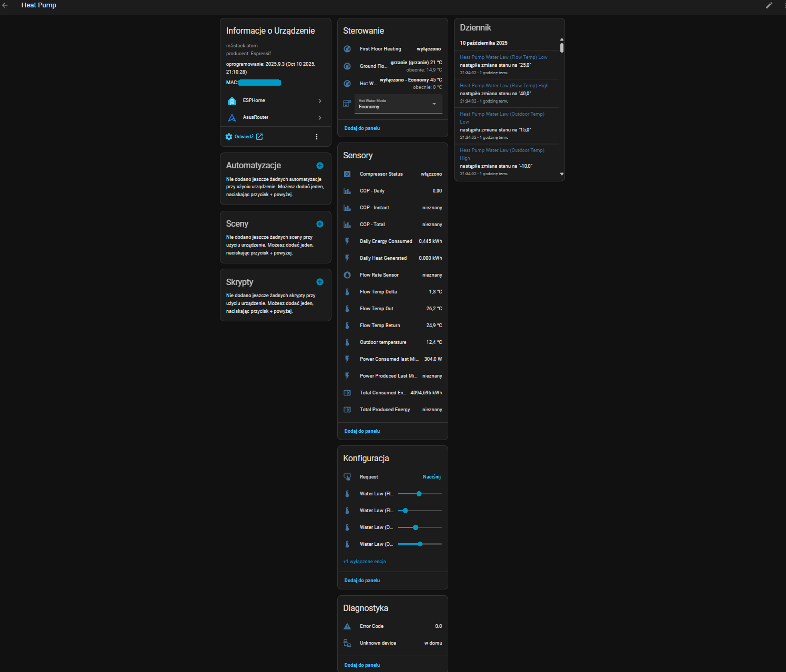Click Dodaj do panelu in Konfiguracja card
Viewport: 786px width, 672px height.
pyautogui.click(x=362, y=581)
